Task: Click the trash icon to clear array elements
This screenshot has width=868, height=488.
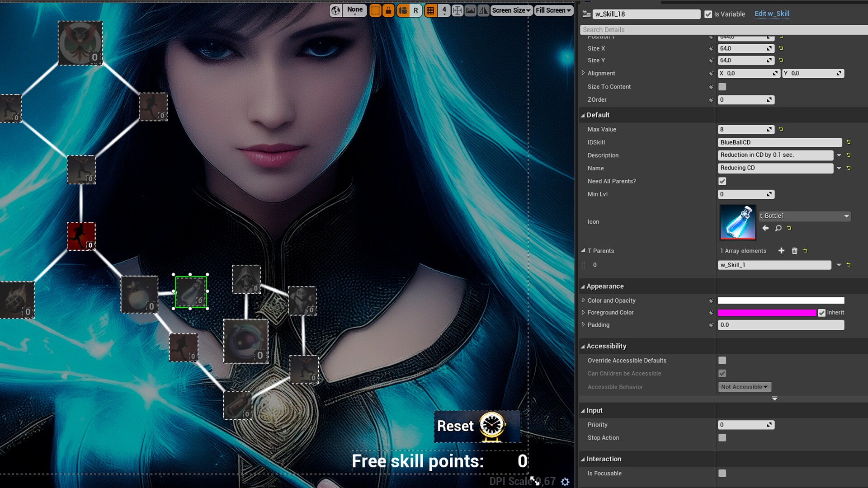Action: (x=795, y=250)
